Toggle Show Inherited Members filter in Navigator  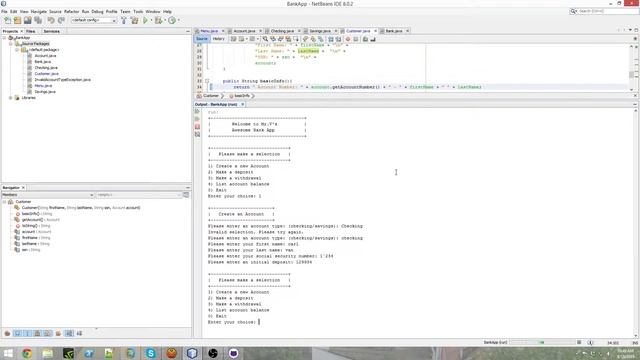pos(7,334)
